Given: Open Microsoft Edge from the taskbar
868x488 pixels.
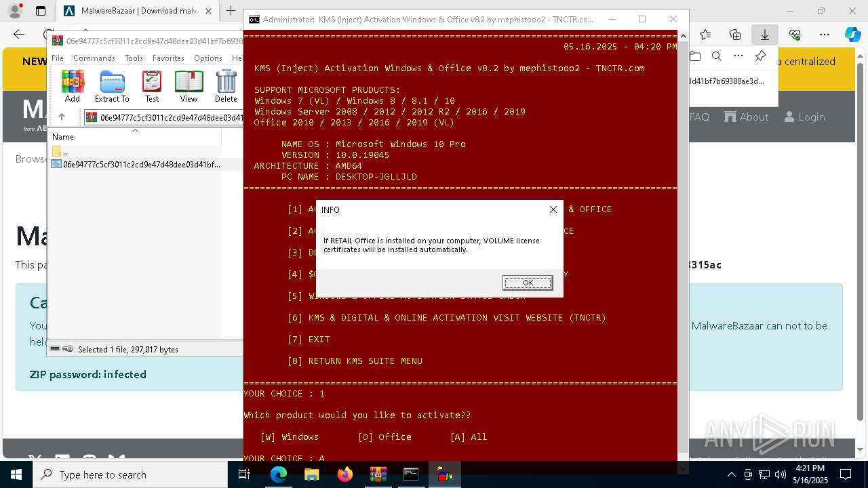Looking at the screenshot, I should 279,474.
